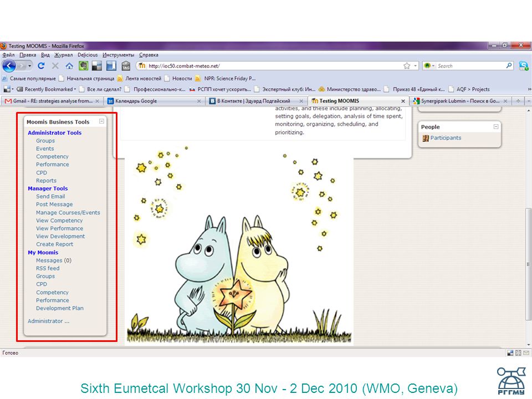Open the Лента новостей feed bookmark
The image size is (532, 399).
click(x=140, y=78)
